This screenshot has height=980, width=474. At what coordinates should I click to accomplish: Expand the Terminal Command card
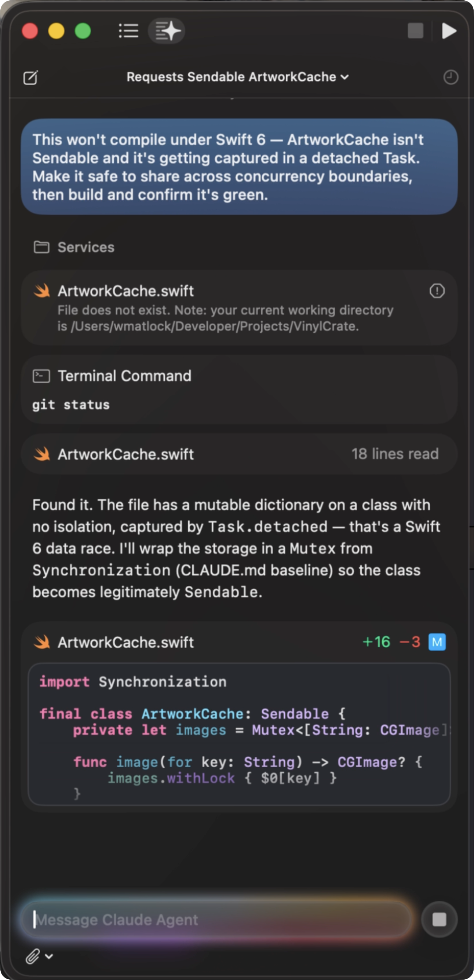pos(239,390)
